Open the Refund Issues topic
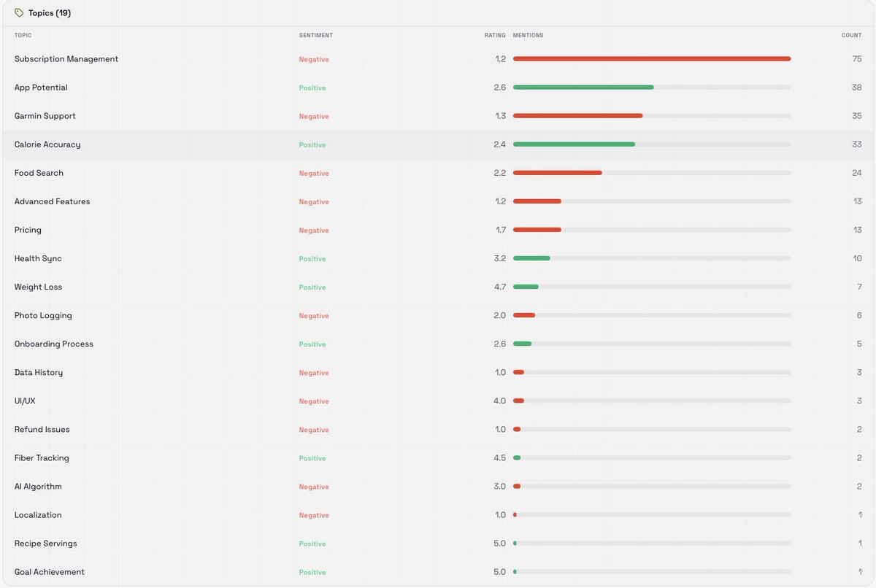876x588 pixels. [x=42, y=430]
